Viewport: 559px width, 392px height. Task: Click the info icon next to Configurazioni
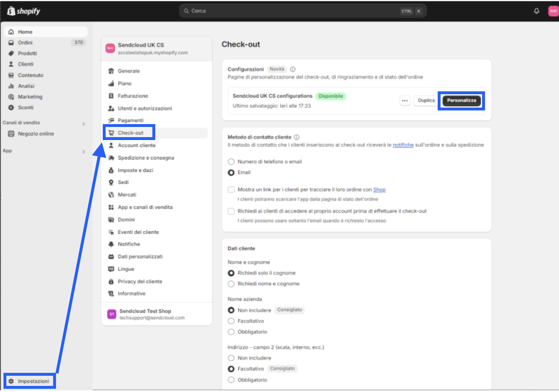click(293, 69)
